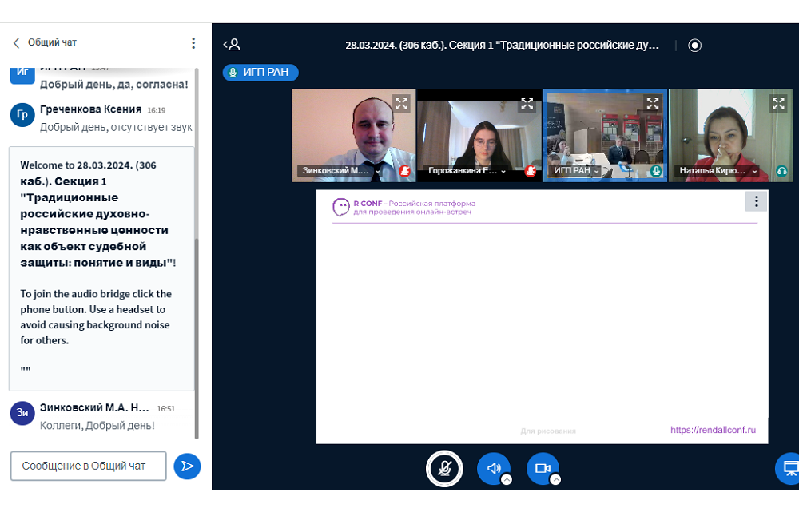This screenshot has width=799, height=532.
Task: Click the Сообщение в Общий чат input
Action: coord(88,466)
